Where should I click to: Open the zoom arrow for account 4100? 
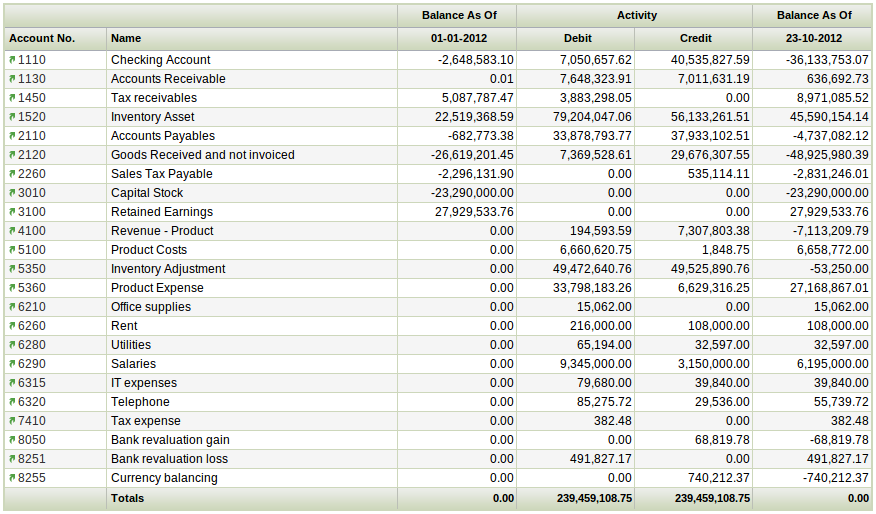point(12,231)
